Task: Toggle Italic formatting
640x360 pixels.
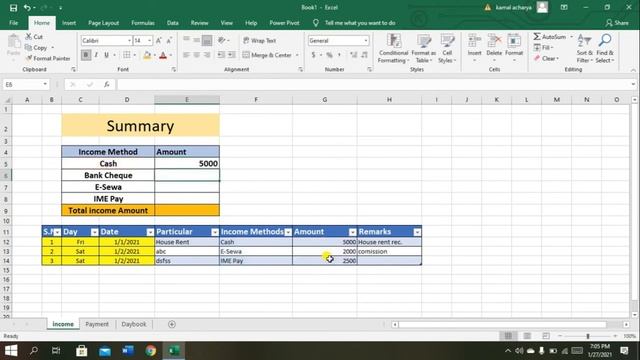Action: [x=96, y=55]
